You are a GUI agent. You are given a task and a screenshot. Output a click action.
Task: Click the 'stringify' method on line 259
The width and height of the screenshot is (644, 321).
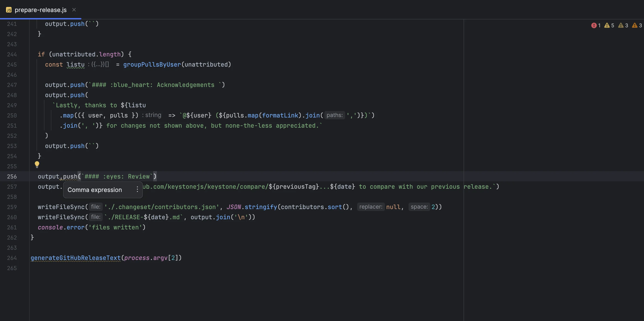pos(261,207)
